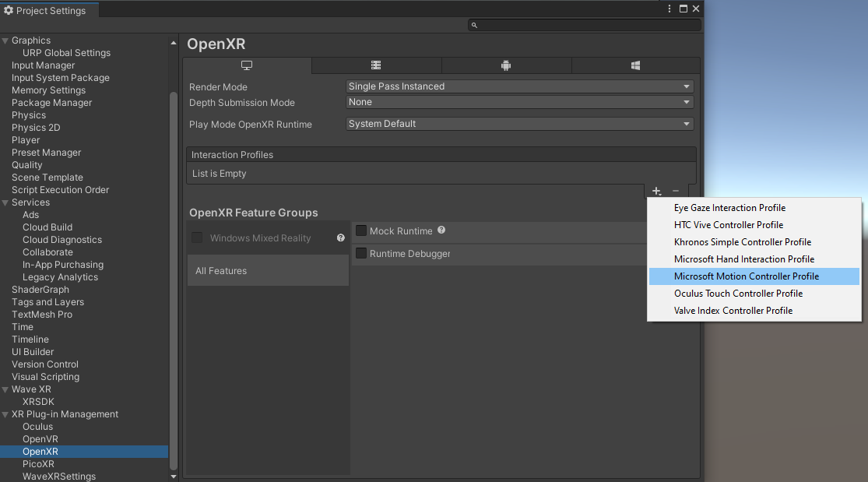The height and width of the screenshot is (482, 868).
Task: Click help icon next to Windows Mixed Reality
Action: [x=340, y=238]
